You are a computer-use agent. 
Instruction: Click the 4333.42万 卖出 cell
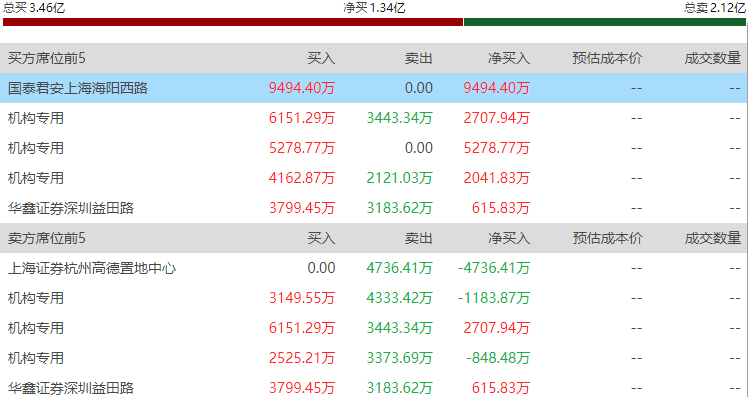[399, 298]
